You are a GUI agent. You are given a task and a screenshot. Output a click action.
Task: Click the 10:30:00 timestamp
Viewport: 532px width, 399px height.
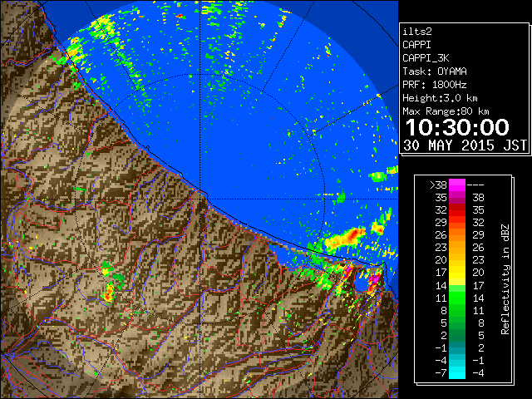pyautogui.click(x=457, y=127)
